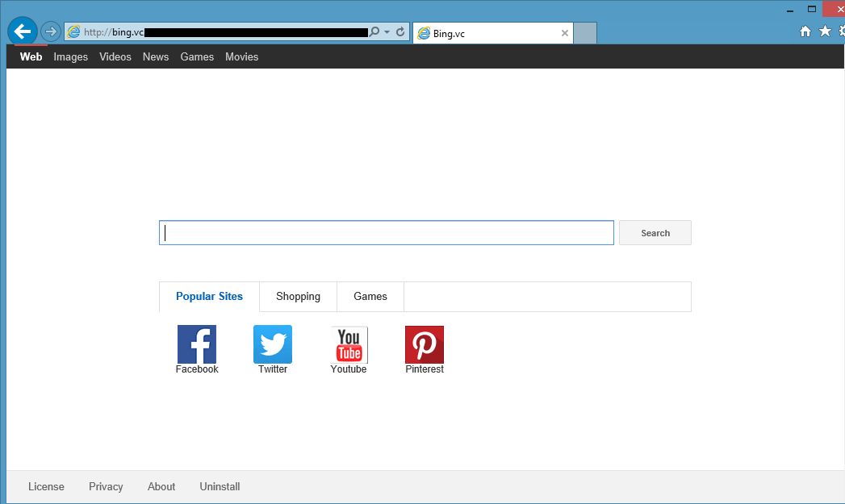The width and height of the screenshot is (845, 504).
Task: Minimize the browser window
Action: click(790, 9)
